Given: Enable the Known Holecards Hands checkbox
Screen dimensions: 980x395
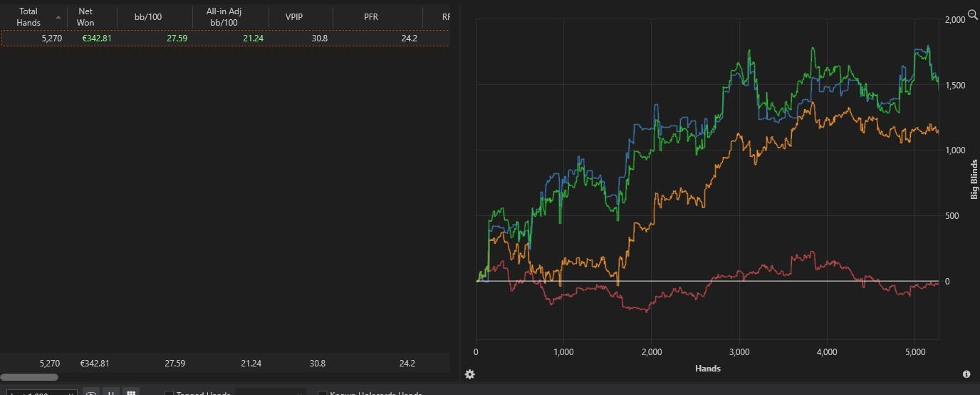Looking at the screenshot, I should pyautogui.click(x=323, y=394).
